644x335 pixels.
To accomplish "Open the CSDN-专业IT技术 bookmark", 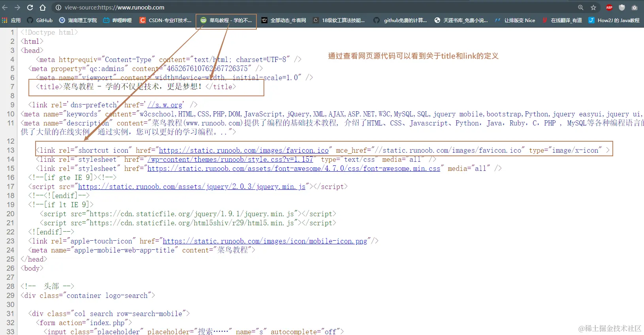I will 166,20.
